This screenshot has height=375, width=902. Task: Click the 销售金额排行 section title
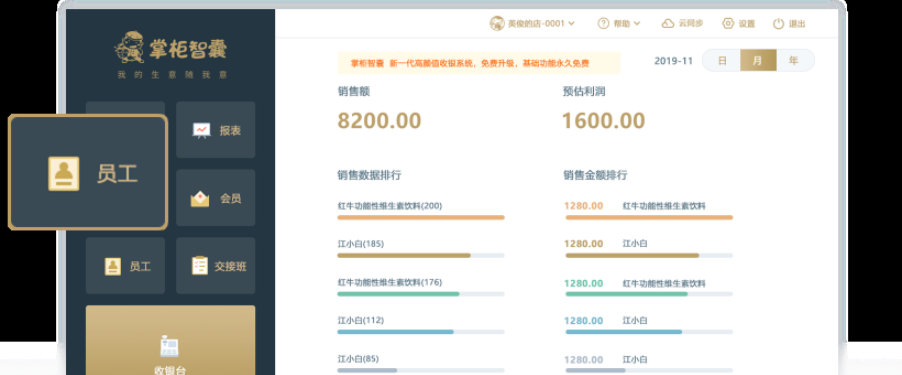[x=595, y=175]
